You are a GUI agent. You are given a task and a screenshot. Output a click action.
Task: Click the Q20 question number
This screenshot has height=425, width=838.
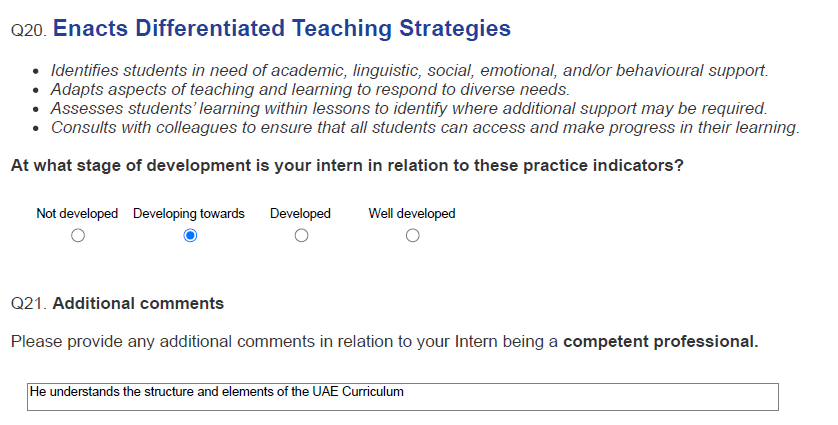click(x=29, y=30)
